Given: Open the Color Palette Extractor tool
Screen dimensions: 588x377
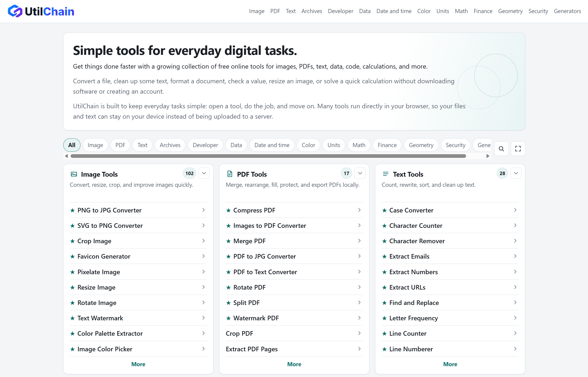Looking at the screenshot, I should tap(138, 333).
